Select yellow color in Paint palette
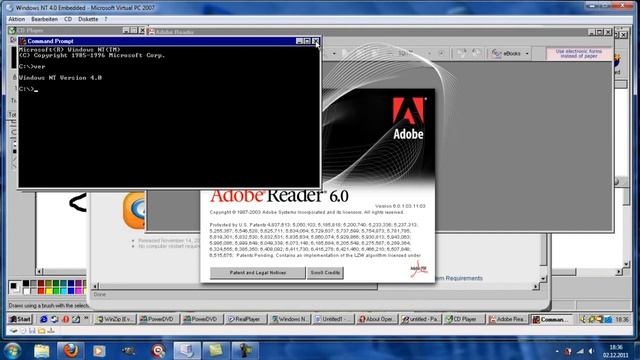 pyautogui.click(x=49, y=291)
